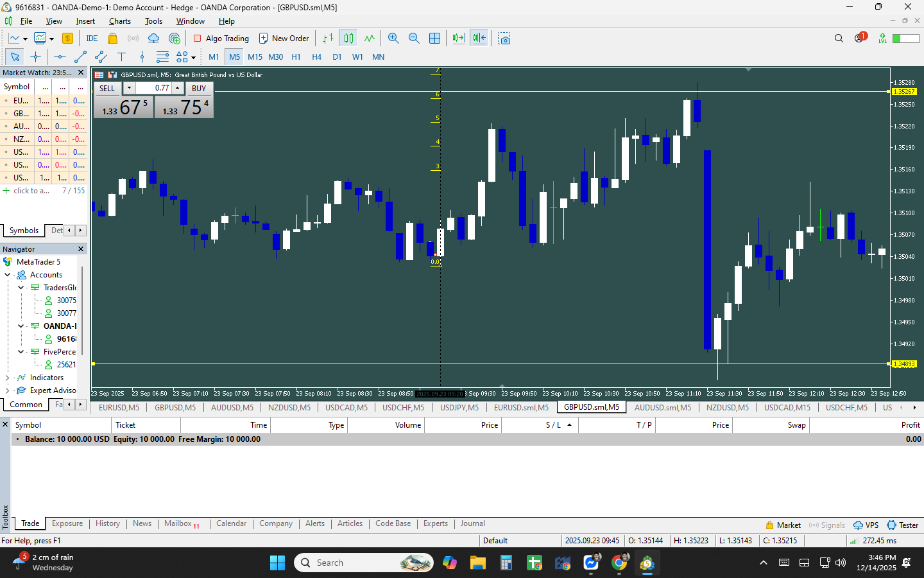Select the trendline drawing tool
Viewport: 924px width, 578px height.
pyautogui.click(x=80, y=57)
